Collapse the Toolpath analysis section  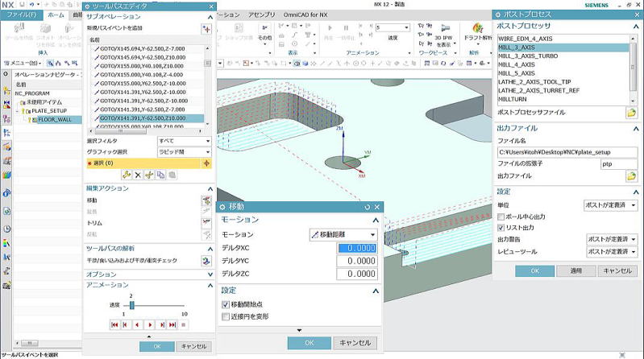210,249
